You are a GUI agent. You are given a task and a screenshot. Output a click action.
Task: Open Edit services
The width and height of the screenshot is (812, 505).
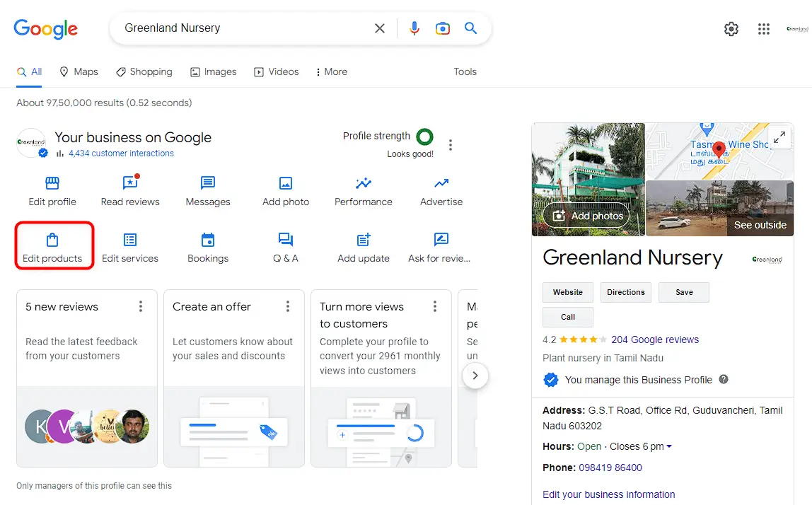click(130, 248)
